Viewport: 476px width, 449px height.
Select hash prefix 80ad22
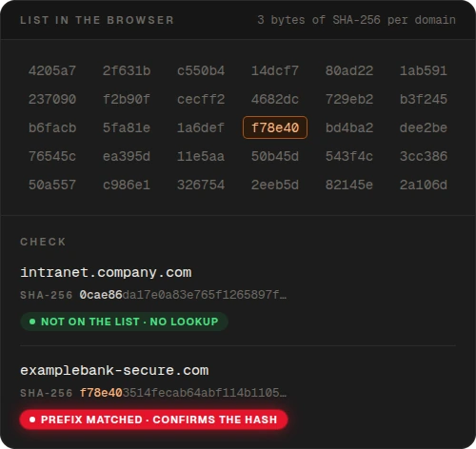click(x=349, y=70)
